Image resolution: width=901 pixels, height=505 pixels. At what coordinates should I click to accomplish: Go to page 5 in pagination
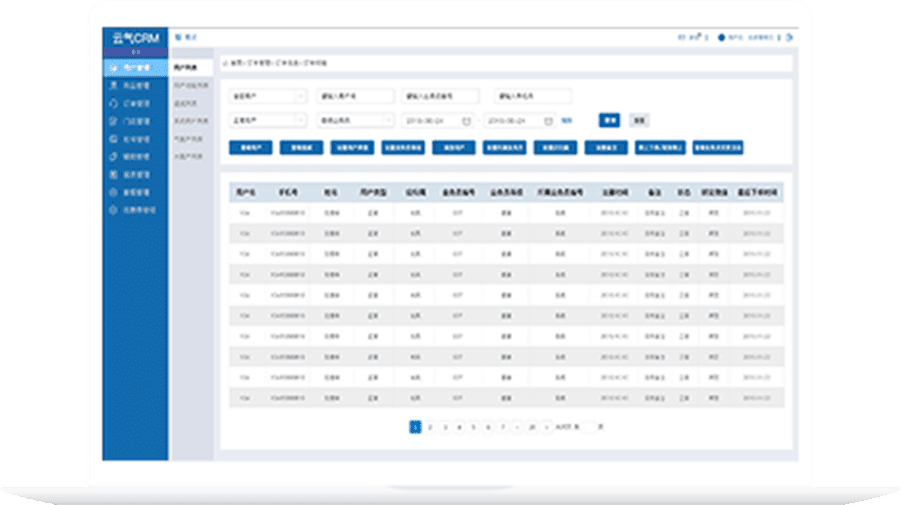pos(473,427)
